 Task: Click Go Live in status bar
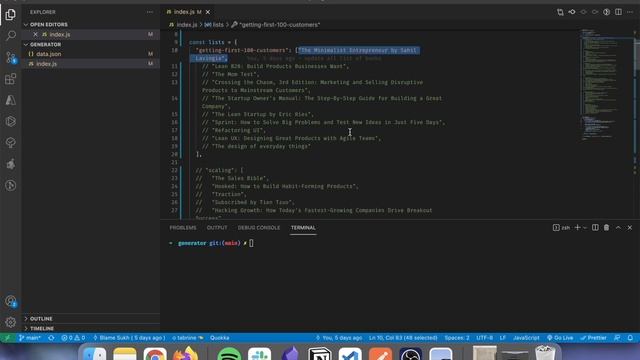pyautogui.click(x=560, y=338)
